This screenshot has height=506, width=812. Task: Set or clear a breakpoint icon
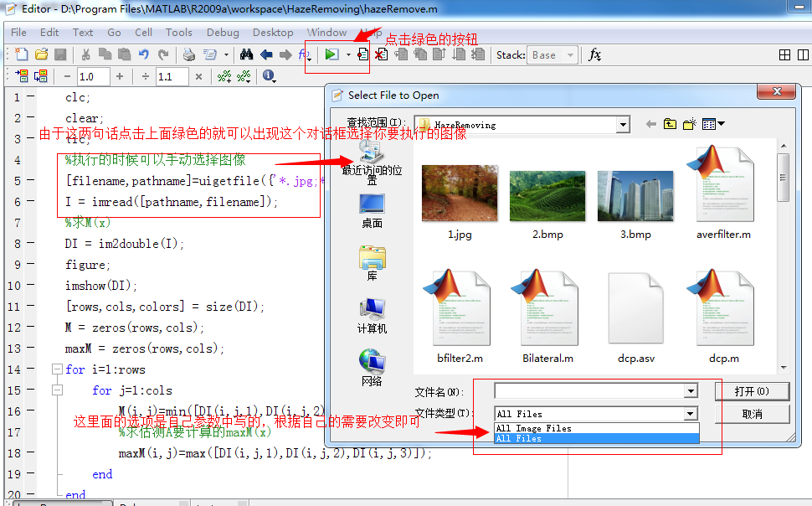pos(363,54)
